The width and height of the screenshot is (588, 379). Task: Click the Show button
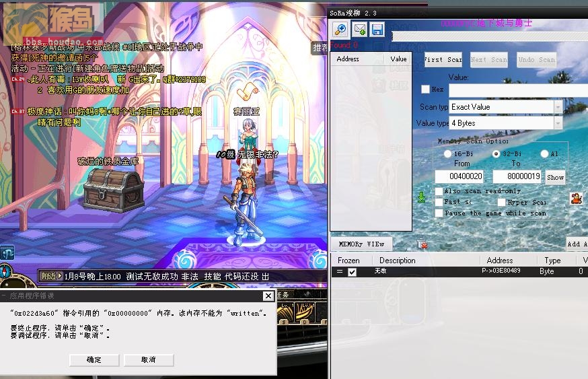click(x=555, y=177)
